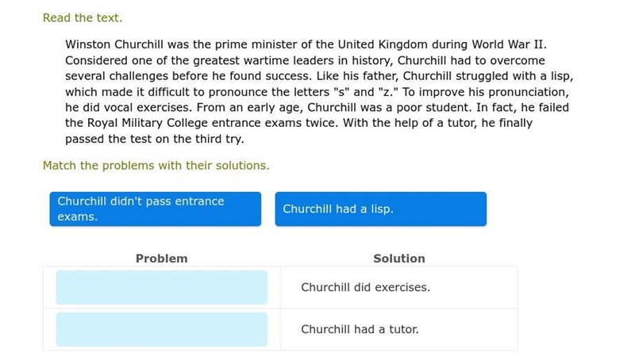Click the "Solution" column header
This screenshot has width=635, height=364.
point(399,259)
